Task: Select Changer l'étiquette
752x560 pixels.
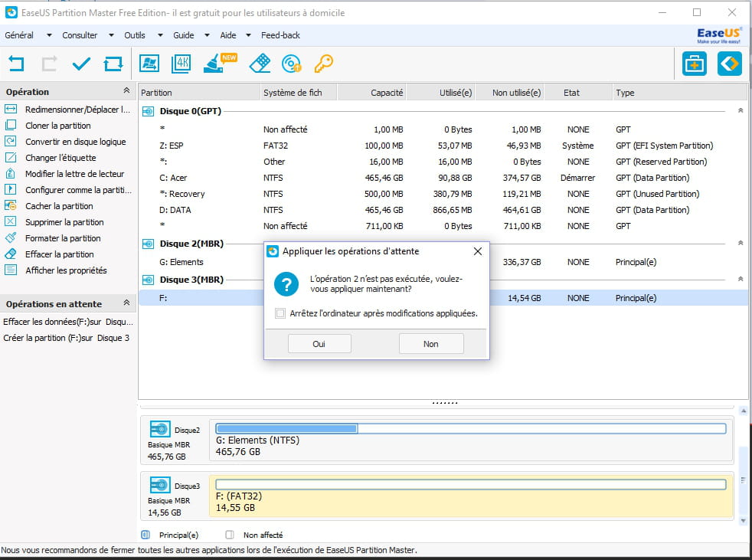Action: pos(51,158)
